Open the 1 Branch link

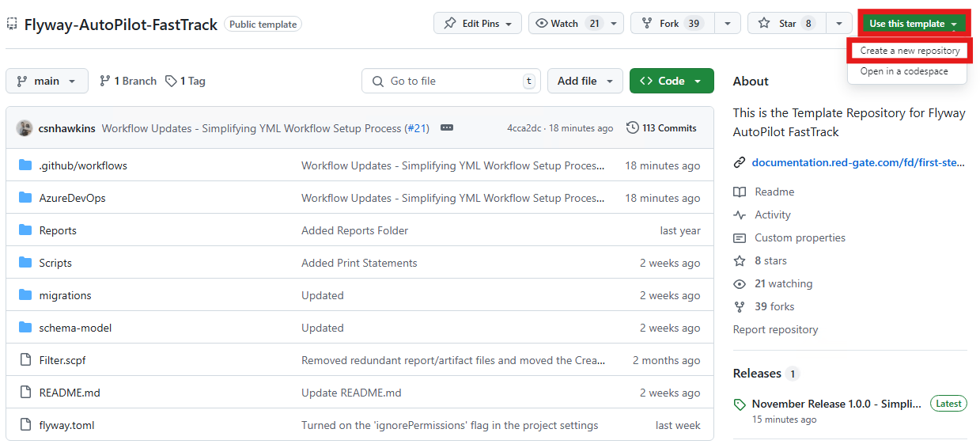(x=128, y=82)
